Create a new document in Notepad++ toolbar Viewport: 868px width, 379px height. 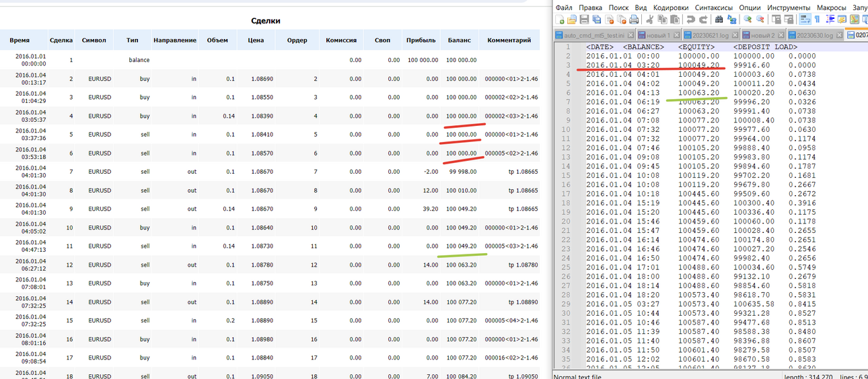tap(560, 20)
